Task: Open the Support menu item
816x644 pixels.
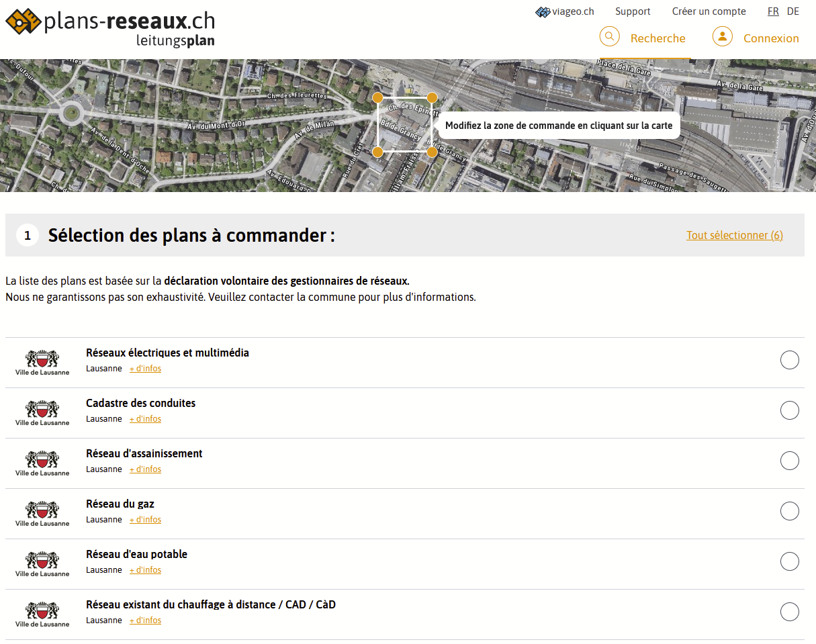Action: coord(633,11)
